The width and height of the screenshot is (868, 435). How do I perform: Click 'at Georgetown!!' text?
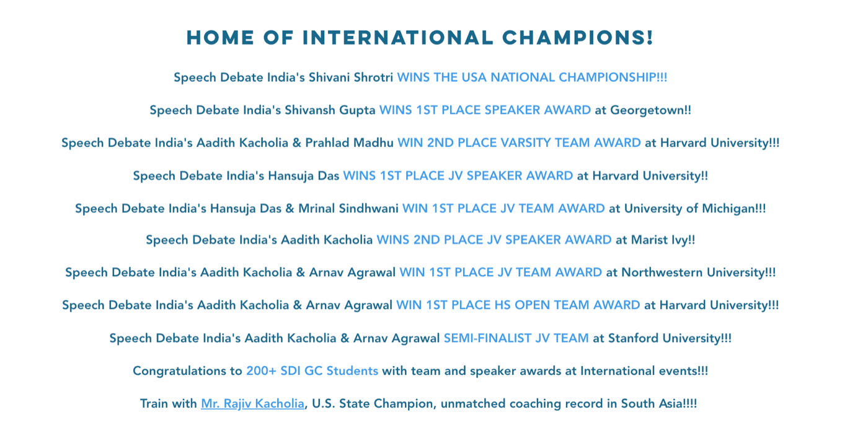643,110
